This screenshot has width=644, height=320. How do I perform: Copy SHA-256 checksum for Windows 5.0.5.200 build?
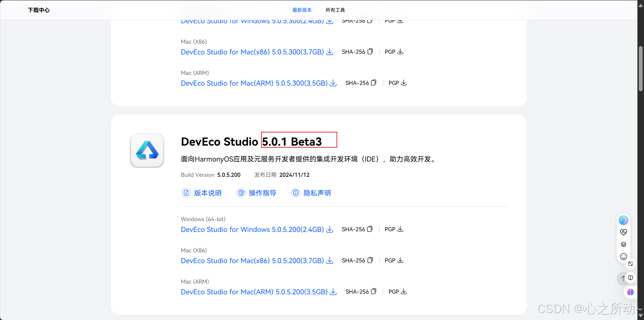tap(370, 229)
